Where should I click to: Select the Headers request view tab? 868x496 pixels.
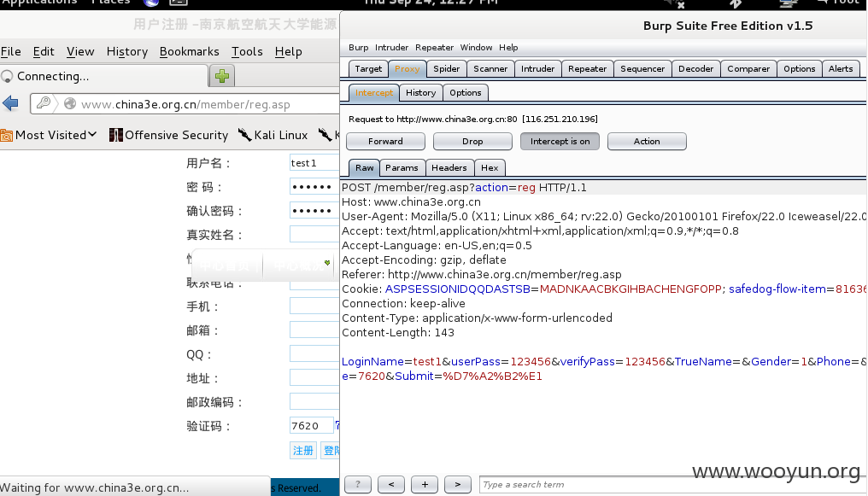click(x=449, y=167)
